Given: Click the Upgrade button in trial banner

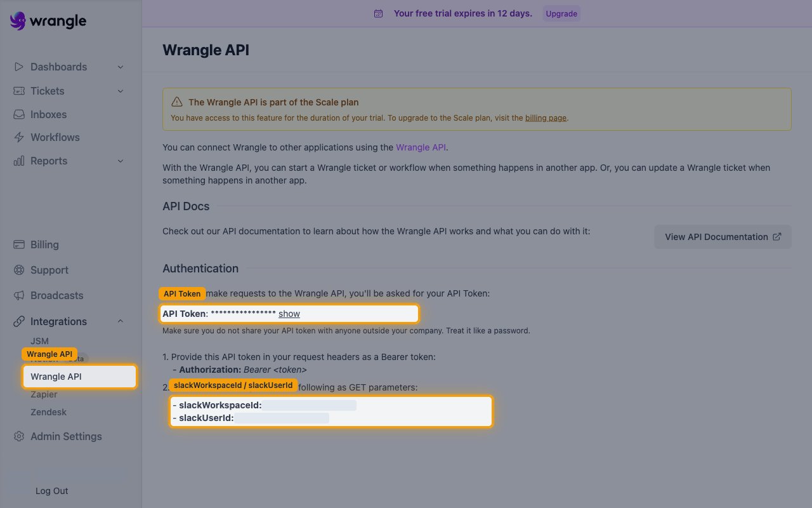Looking at the screenshot, I should click(561, 13).
